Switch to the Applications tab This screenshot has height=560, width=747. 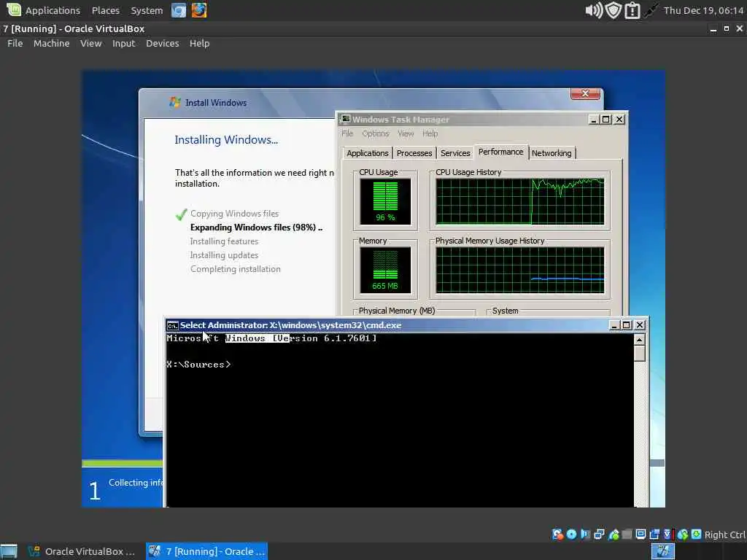pos(368,153)
